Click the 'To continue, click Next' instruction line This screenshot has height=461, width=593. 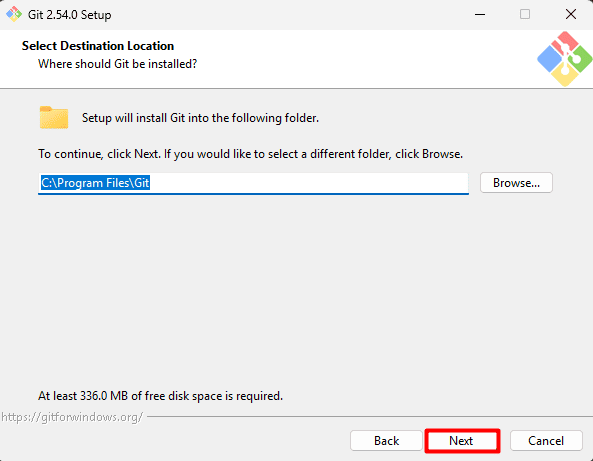tap(250, 154)
